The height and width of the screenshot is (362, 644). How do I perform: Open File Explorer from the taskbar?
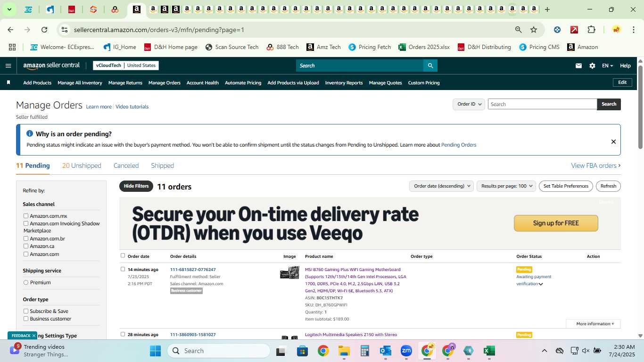(344, 351)
